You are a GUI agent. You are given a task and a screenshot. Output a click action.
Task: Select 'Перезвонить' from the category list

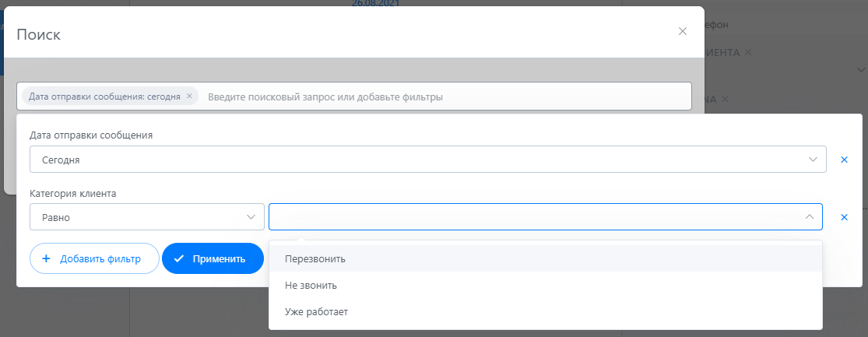(315, 258)
